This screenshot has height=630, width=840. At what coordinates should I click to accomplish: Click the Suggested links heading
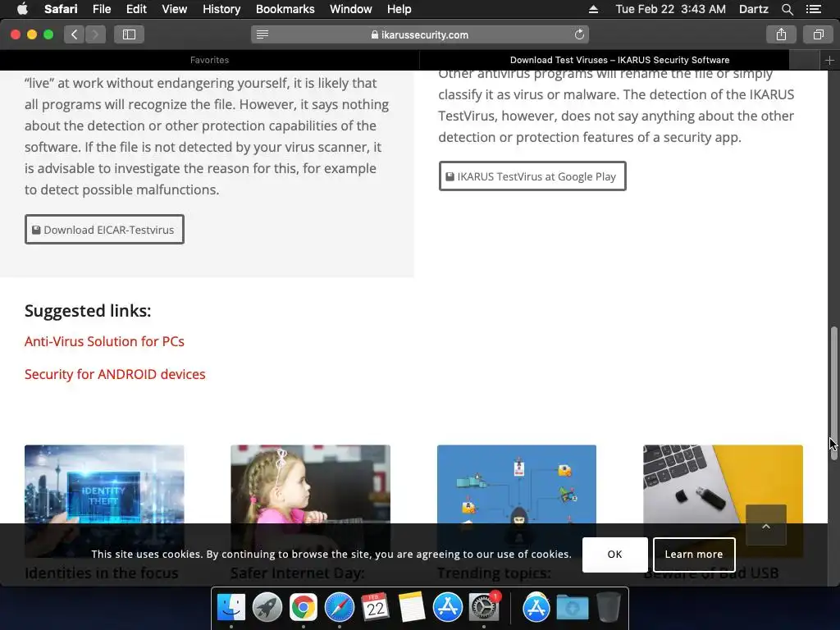pos(88,311)
